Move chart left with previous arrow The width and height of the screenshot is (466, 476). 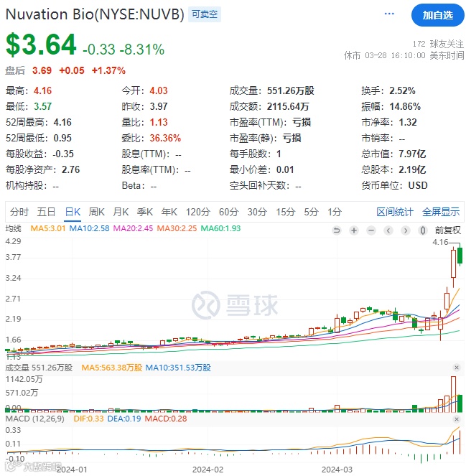388,230
